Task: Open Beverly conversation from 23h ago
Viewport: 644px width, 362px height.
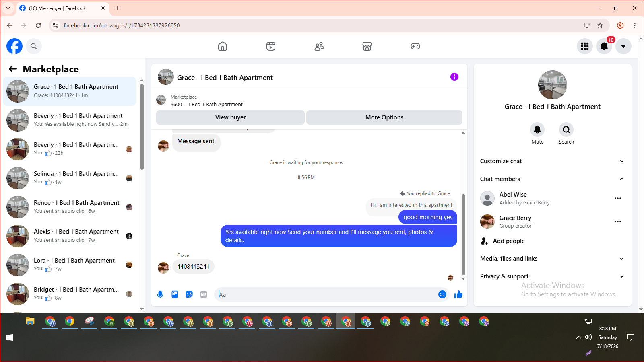Action: click(x=70, y=149)
